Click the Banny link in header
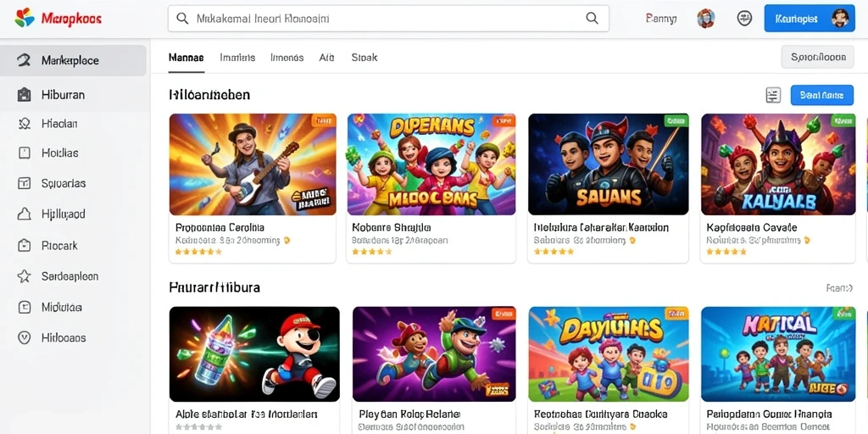The height and width of the screenshot is (434, 868). tap(661, 19)
